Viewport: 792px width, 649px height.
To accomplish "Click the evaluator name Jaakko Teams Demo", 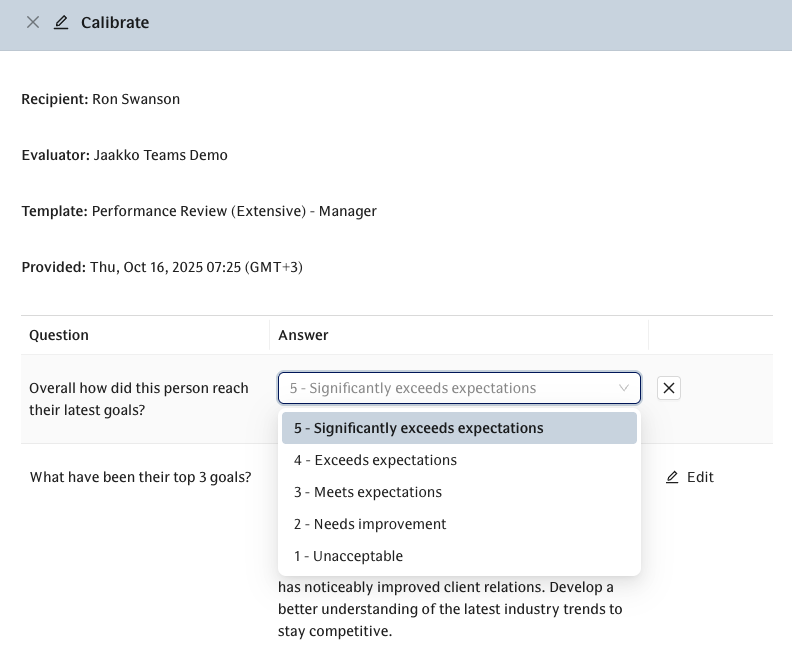I will tap(160, 155).
